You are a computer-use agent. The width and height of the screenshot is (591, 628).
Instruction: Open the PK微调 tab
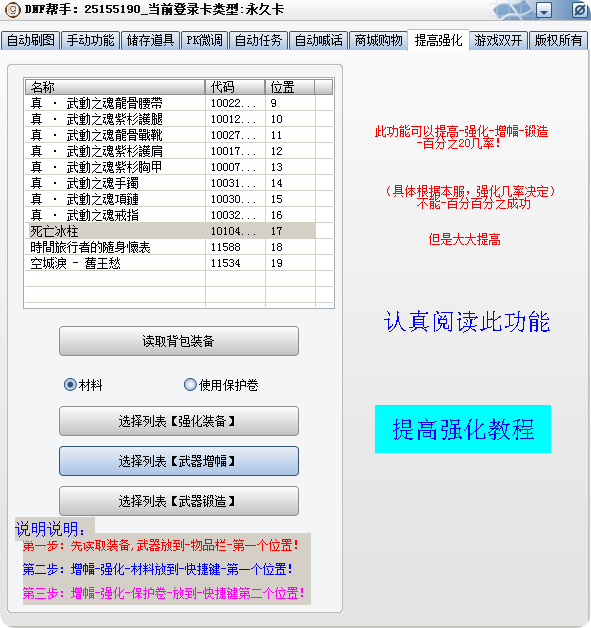pos(204,40)
